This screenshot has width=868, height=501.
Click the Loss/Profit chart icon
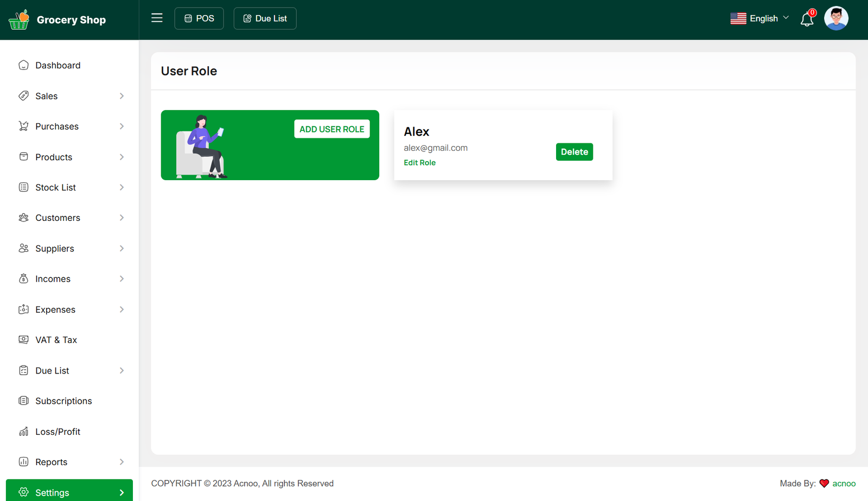[23, 432]
